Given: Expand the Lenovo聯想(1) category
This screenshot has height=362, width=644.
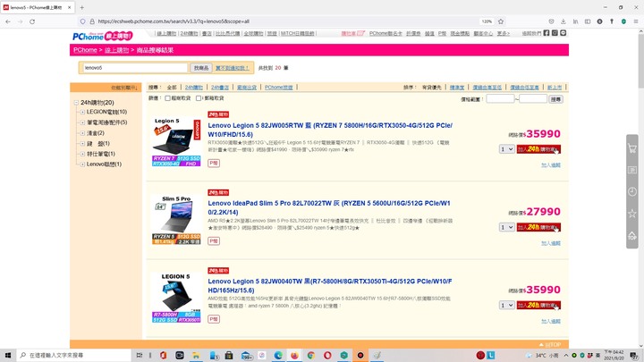Looking at the screenshot, I should tap(82, 164).
